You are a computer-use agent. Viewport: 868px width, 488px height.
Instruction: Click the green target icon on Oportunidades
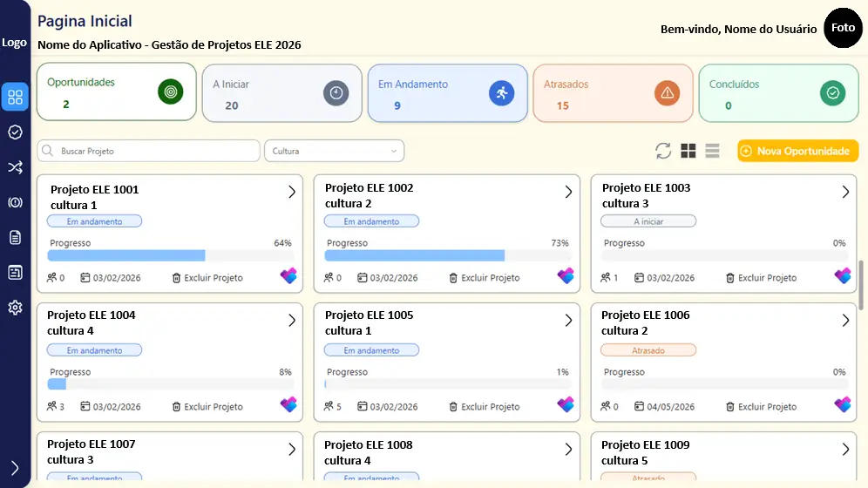pos(171,91)
